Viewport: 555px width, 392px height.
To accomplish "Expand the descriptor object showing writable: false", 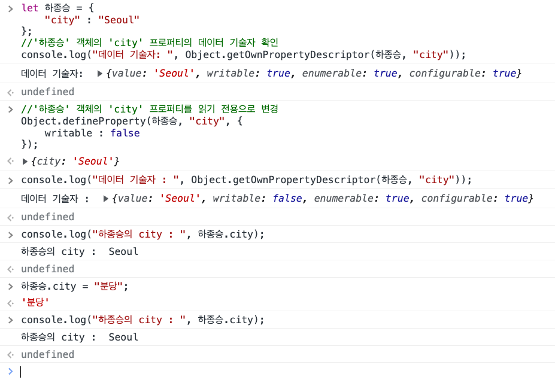I will point(105,199).
